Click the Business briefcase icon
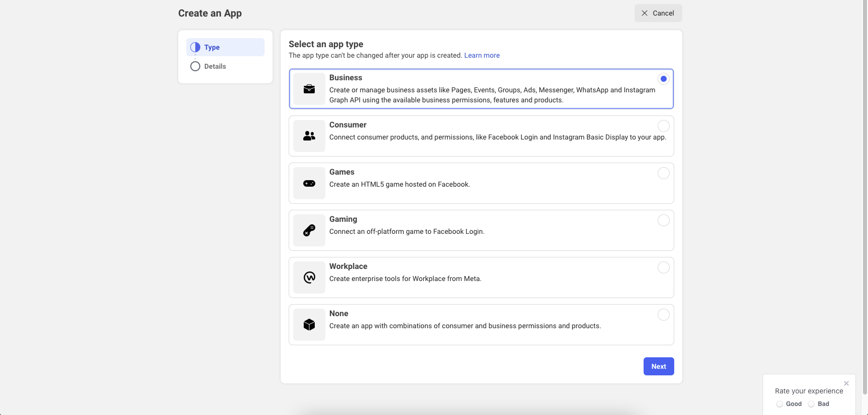This screenshot has height=415, width=868. pos(309,89)
